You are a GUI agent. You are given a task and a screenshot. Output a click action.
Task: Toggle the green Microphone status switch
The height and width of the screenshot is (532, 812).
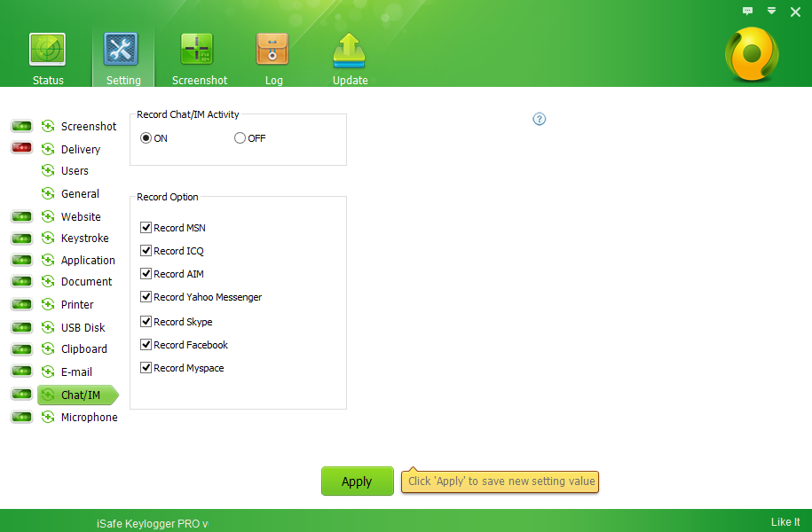[x=21, y=417]
